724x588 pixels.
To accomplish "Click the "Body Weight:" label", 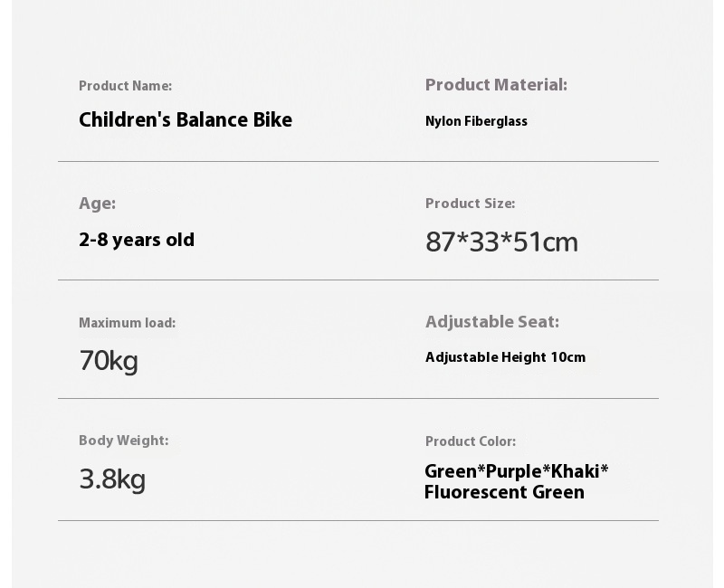I will [123, 441].
